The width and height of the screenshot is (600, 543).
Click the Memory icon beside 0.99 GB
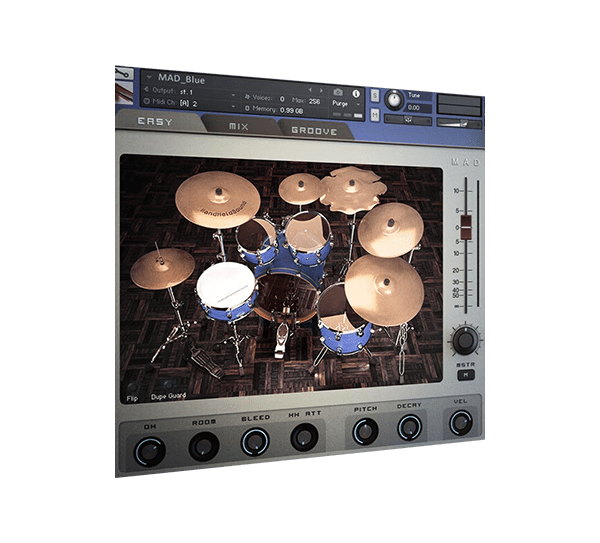click(247, 108)
